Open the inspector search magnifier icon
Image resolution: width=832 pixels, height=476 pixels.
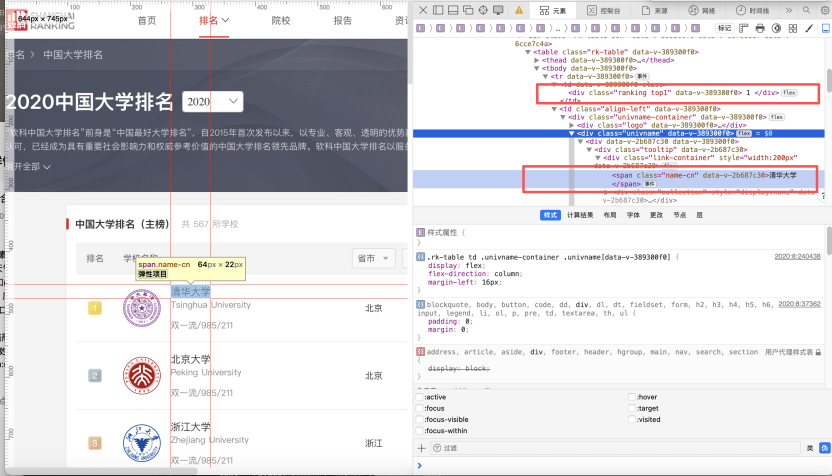click(x=807, y=10)
